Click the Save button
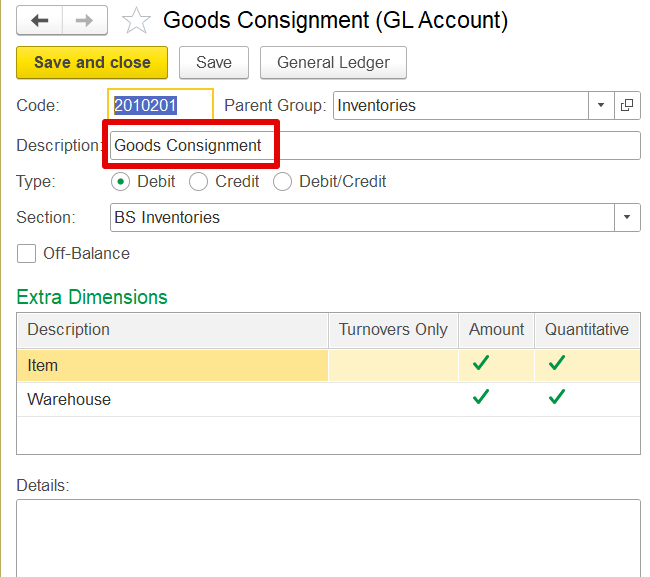This screenshot has height=577, width=650. tap(214, 62)
